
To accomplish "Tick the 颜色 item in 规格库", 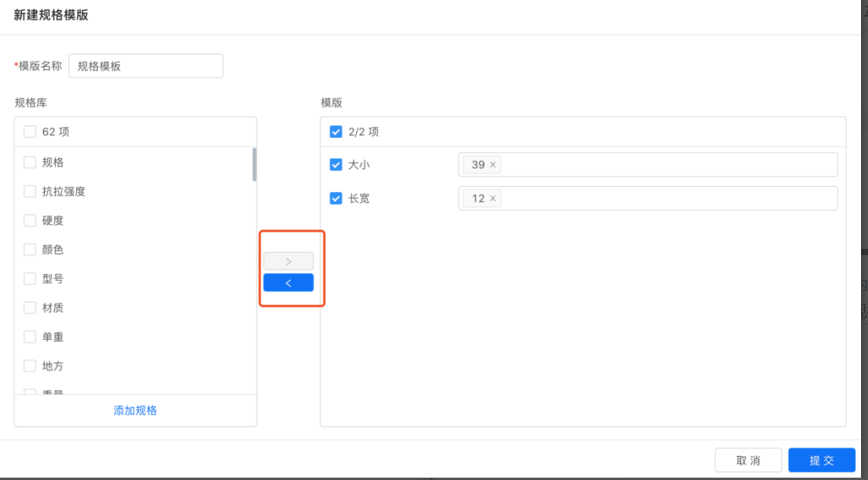I will [x=30, y=250].
